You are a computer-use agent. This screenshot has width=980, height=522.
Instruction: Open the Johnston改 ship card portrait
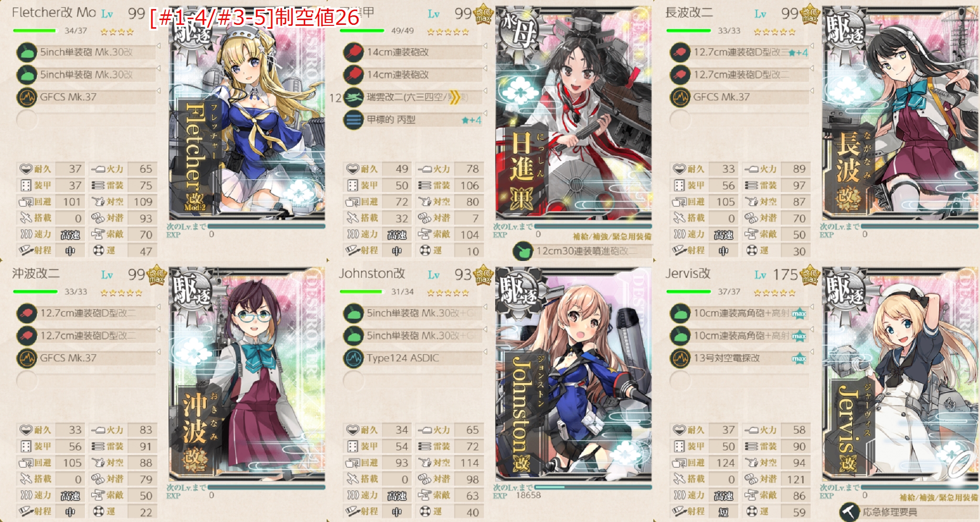(574, 374)
